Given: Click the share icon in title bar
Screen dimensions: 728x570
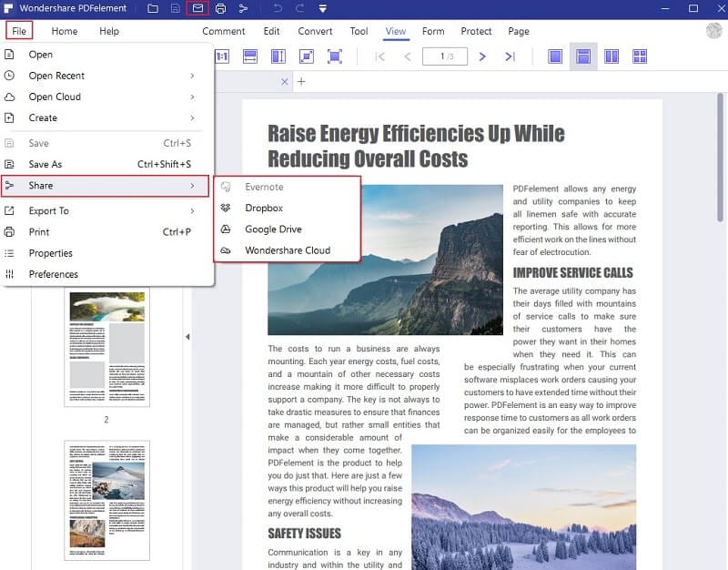Looking at the screenshot, I should click(243, 8).
